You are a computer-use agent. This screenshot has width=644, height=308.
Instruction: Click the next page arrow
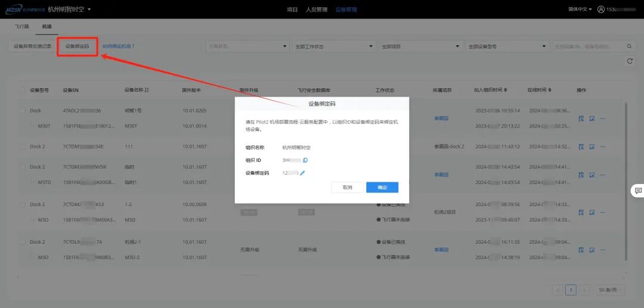[584, 290]
